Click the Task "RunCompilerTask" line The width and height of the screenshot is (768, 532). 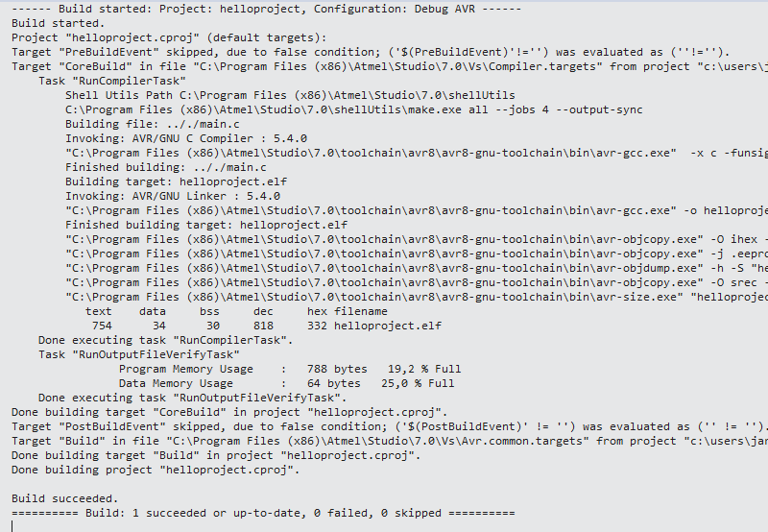click(x=112, y=81)
